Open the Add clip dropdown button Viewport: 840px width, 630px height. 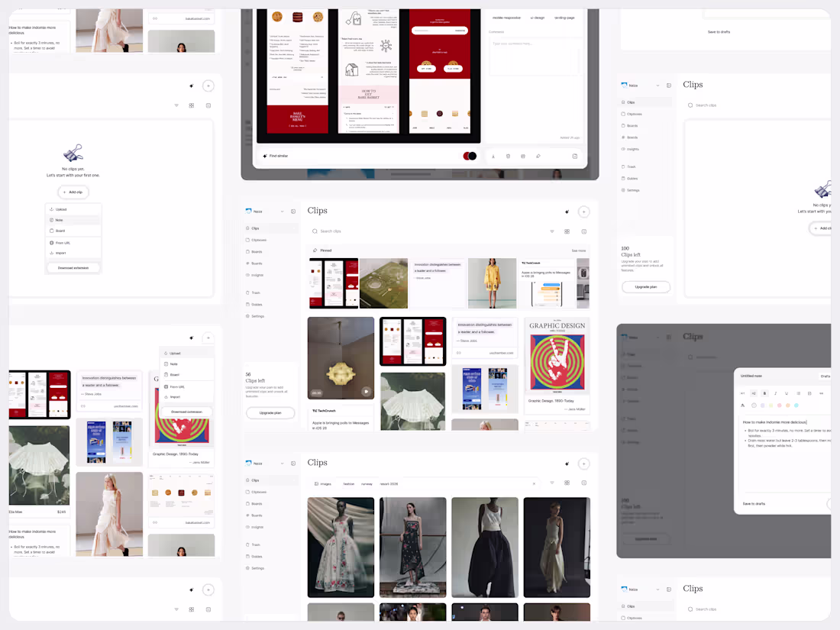pyautogui.click(x=73, y=192)
